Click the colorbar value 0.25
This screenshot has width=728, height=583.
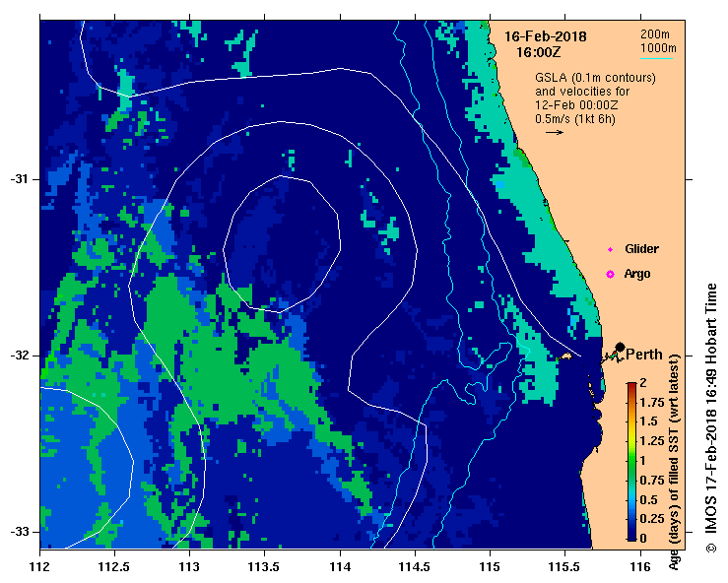click(x=652, y=519)
